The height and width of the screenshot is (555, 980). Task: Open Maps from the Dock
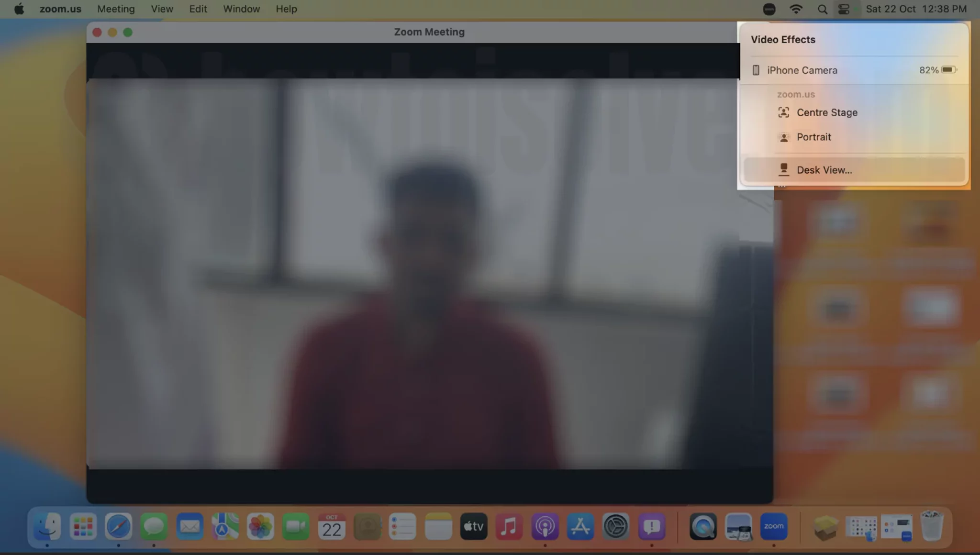click(x=225, y=527)
